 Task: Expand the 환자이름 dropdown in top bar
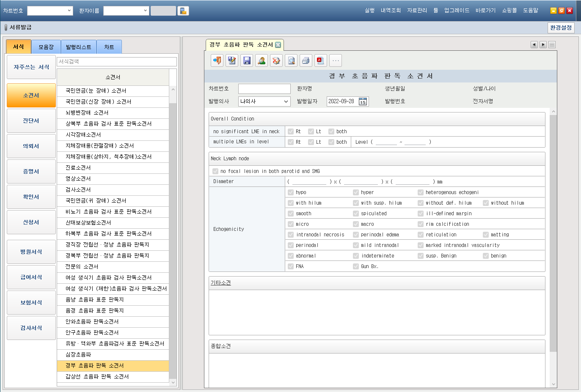(145, 11)
